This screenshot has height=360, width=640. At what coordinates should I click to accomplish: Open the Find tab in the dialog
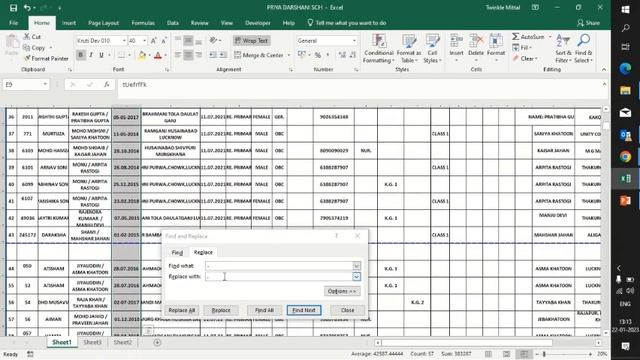click(177, 253)
